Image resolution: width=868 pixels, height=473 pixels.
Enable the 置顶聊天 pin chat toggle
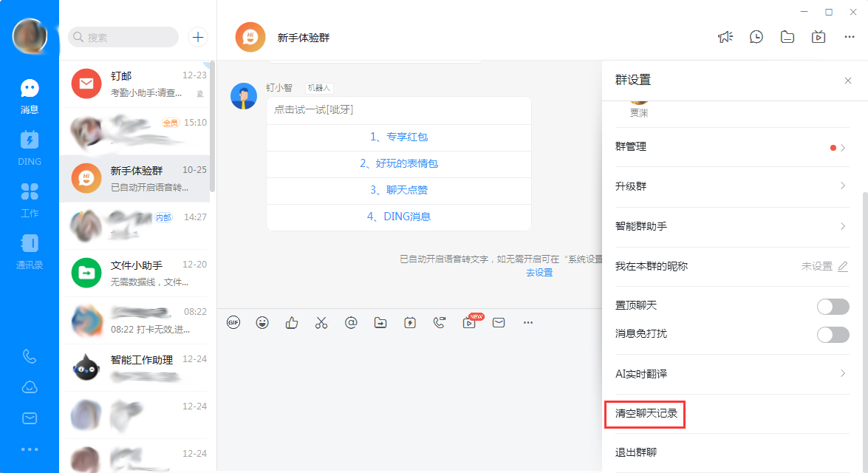833,305
